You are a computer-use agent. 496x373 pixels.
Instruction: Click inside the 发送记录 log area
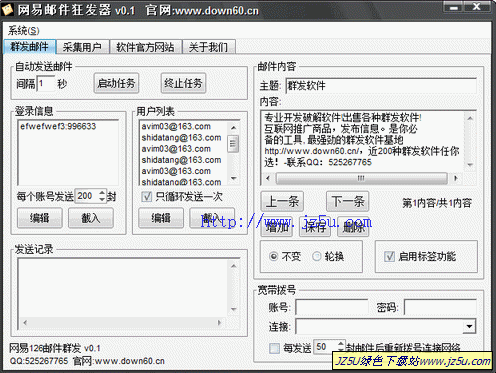(123, 288)
